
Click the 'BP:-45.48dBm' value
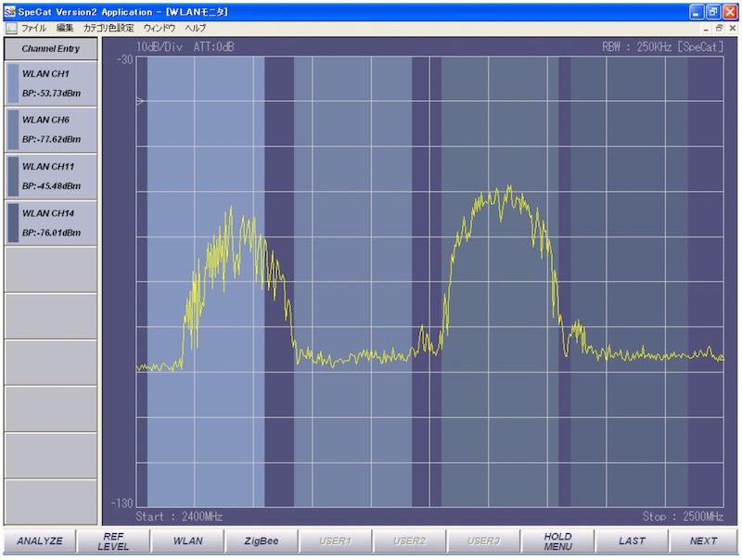pyautogui.click(x=51, y=185)
